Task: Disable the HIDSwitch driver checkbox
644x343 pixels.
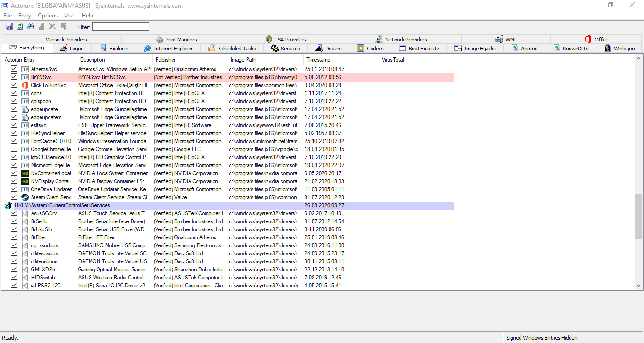Action: (x=14, y=277)
